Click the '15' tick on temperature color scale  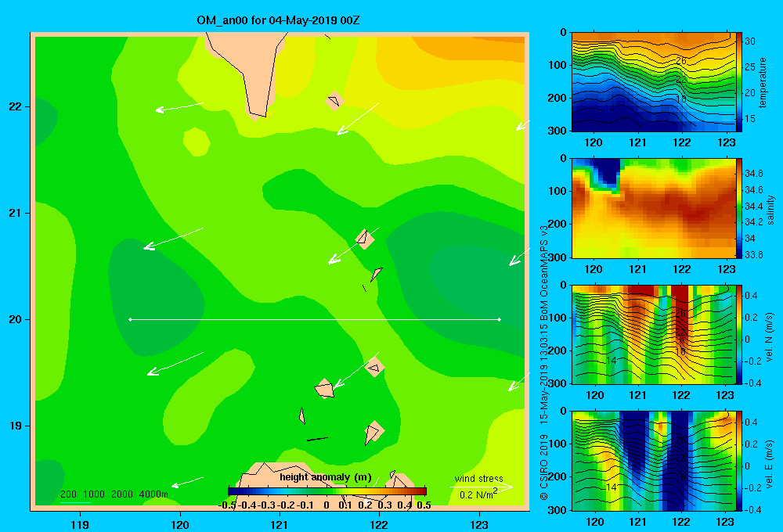pyautogui.click(x=750, y=119)
